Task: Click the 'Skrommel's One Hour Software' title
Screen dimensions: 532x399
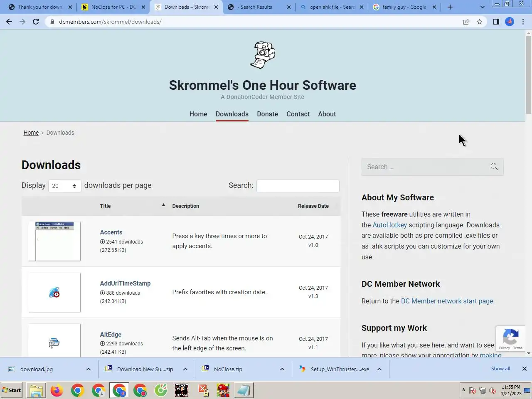Action: coord(263,85)
